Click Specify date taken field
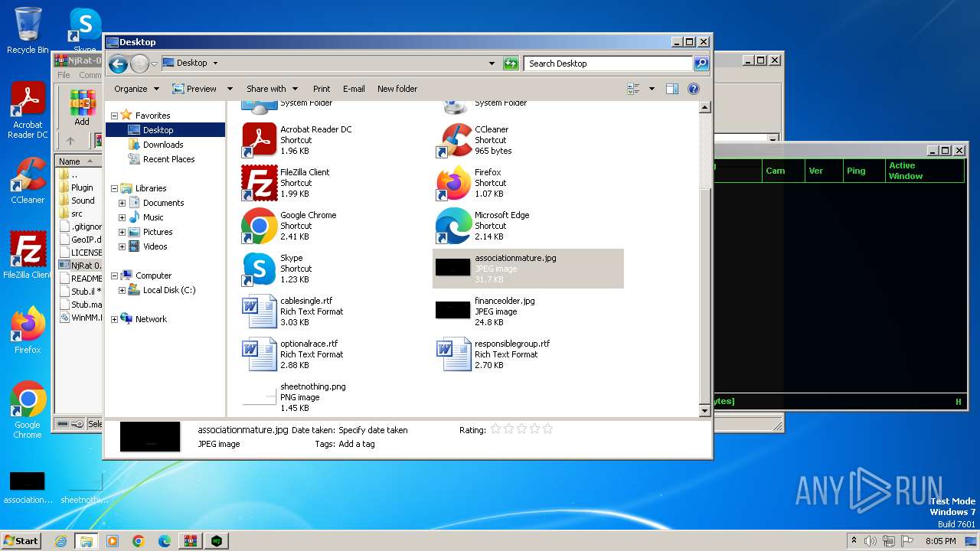The width and height of the screenshot is (980, 551). [x=373, y=430]
